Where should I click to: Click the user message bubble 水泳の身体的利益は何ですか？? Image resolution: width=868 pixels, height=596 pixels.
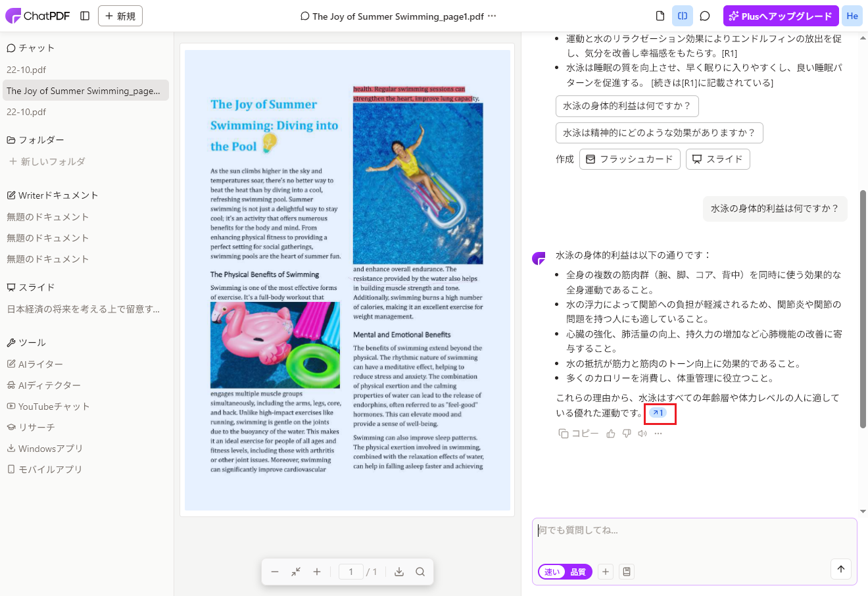click(x=775, y=209)
